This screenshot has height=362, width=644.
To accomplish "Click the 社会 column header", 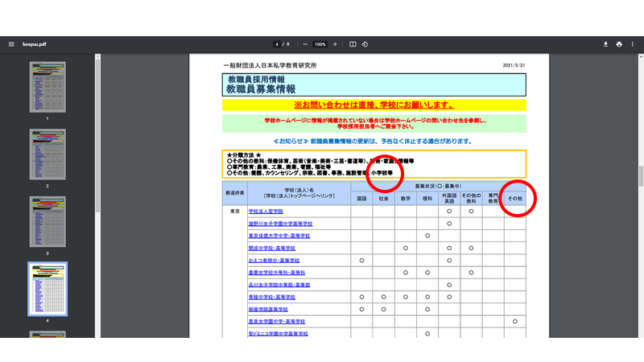I will [384, 199].
